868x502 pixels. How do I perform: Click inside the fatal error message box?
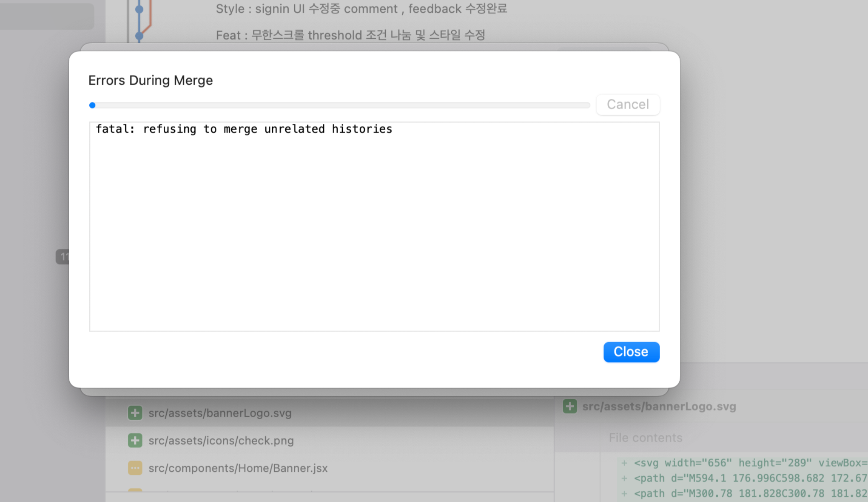(374, 226)
